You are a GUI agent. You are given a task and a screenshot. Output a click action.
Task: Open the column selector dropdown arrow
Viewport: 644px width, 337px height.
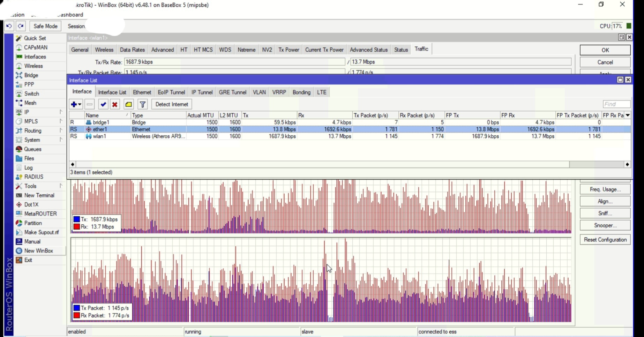[628, 115]
